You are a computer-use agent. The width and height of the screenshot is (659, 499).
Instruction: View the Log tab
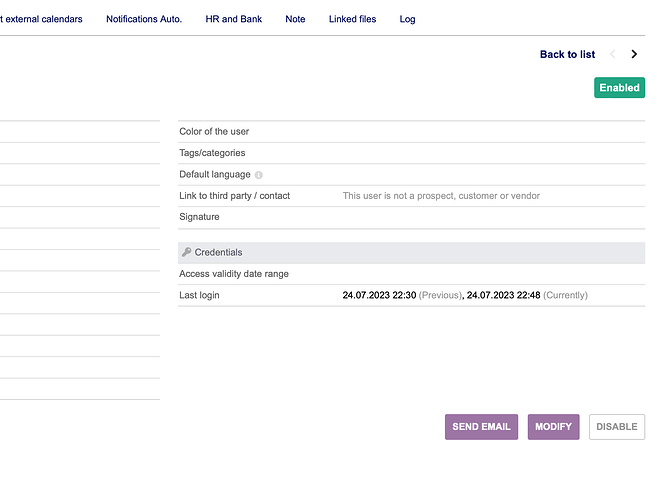pos(407,19)
